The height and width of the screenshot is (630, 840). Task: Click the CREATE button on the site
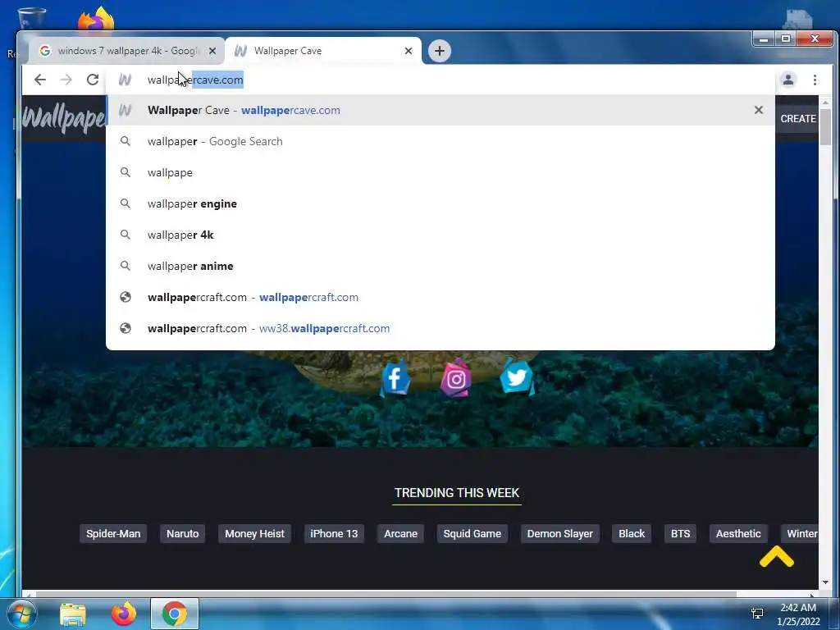coord(797,119)
